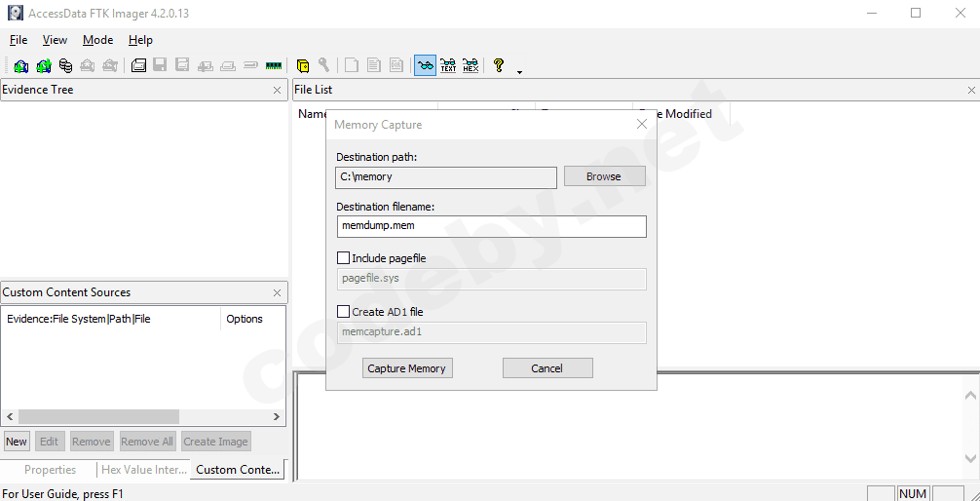
Task: Click the yellow Obtain Protected Files safe icon
Action: (x=303, y=65)
